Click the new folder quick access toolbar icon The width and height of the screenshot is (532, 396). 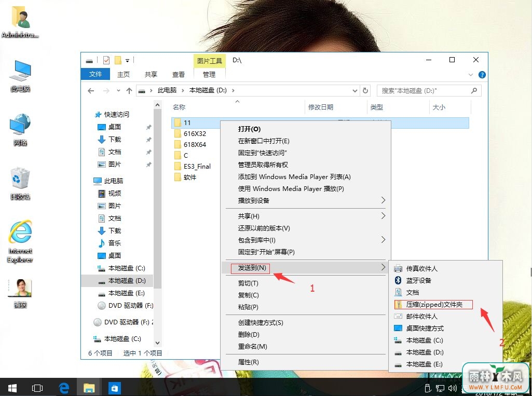coord(118,60)
